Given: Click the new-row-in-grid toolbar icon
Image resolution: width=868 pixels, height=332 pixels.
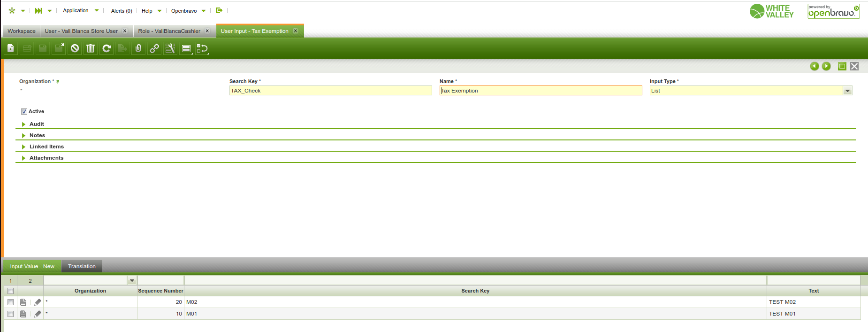Looking at the screenshot, I should click(x=27, y=48).
